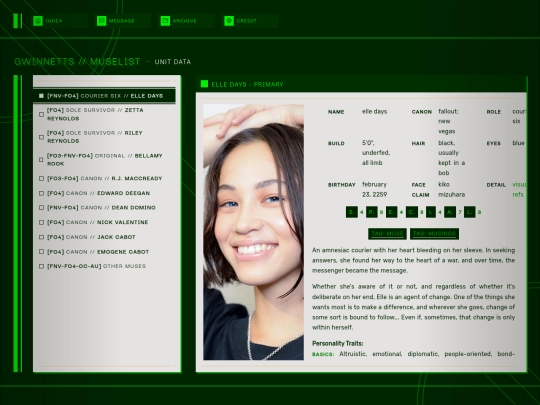540x405 pixels.
Task: Click the Archive folder icon
Action: (165, 21)
